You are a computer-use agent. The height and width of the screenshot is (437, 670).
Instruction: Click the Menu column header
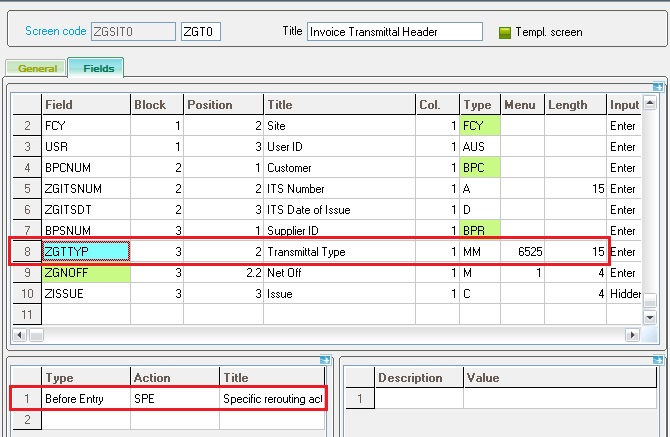coord(523,105)
